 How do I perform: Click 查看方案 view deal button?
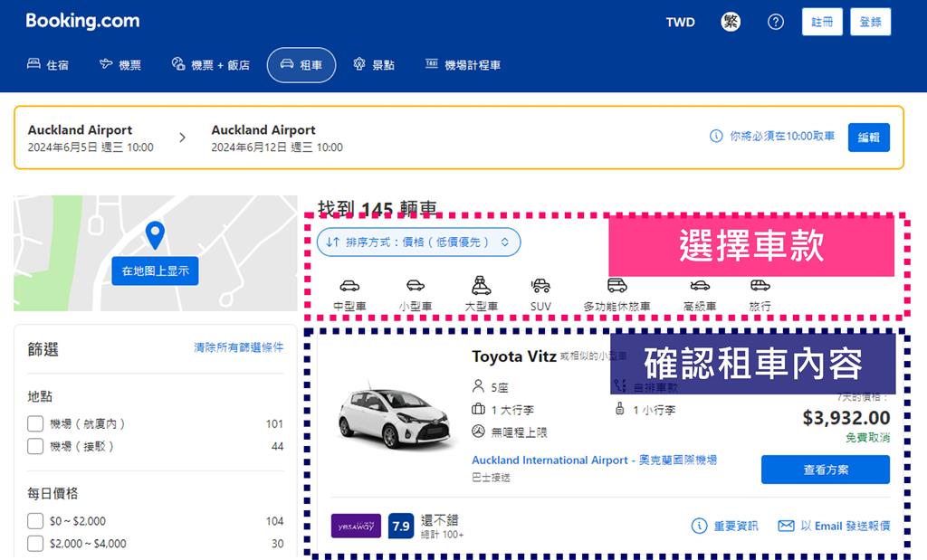826,470
